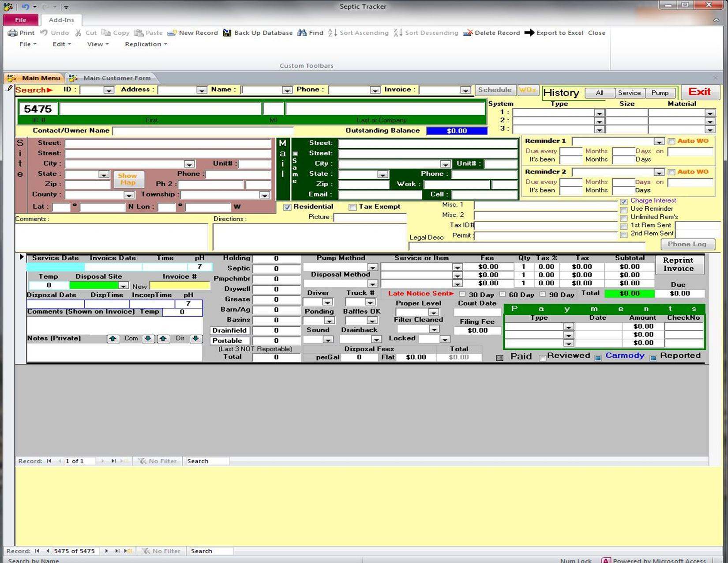
Task: Click the Delete Record icon
Action: [468, 33]
